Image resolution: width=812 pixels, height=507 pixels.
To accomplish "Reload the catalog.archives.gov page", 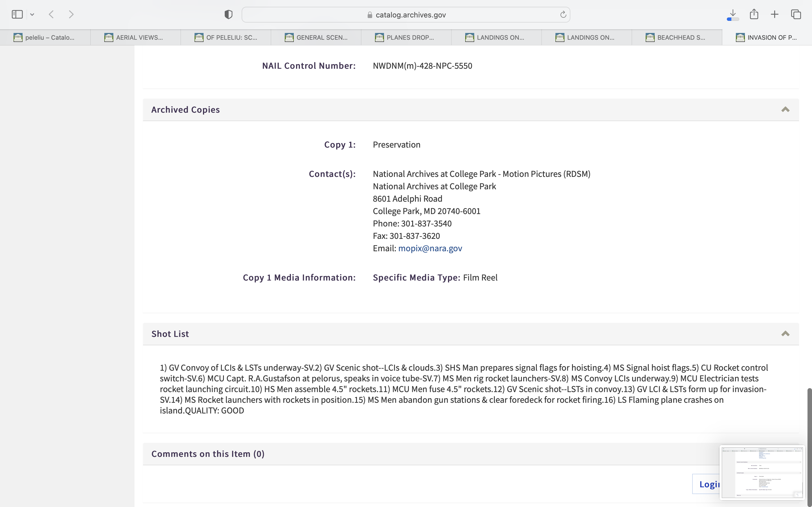I will 563,14.
